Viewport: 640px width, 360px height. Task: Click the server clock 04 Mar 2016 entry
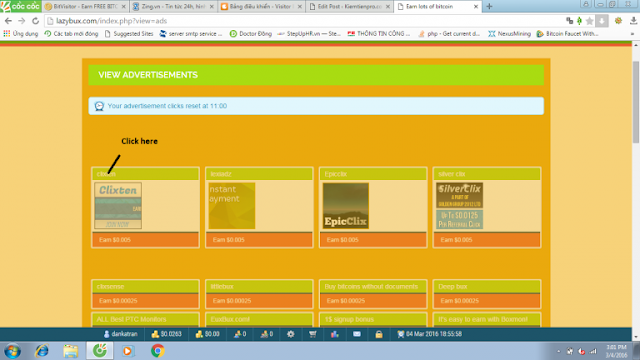coord(429,334)
